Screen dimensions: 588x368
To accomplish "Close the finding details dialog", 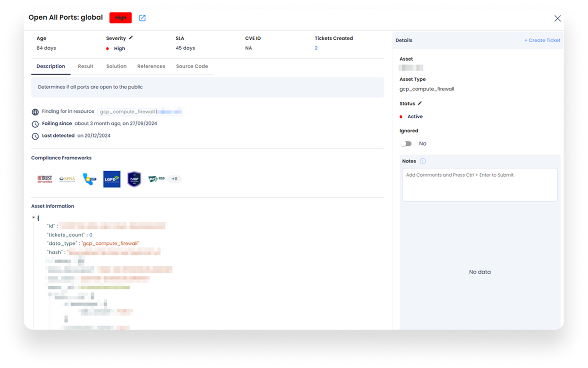I will pos(557,18).
